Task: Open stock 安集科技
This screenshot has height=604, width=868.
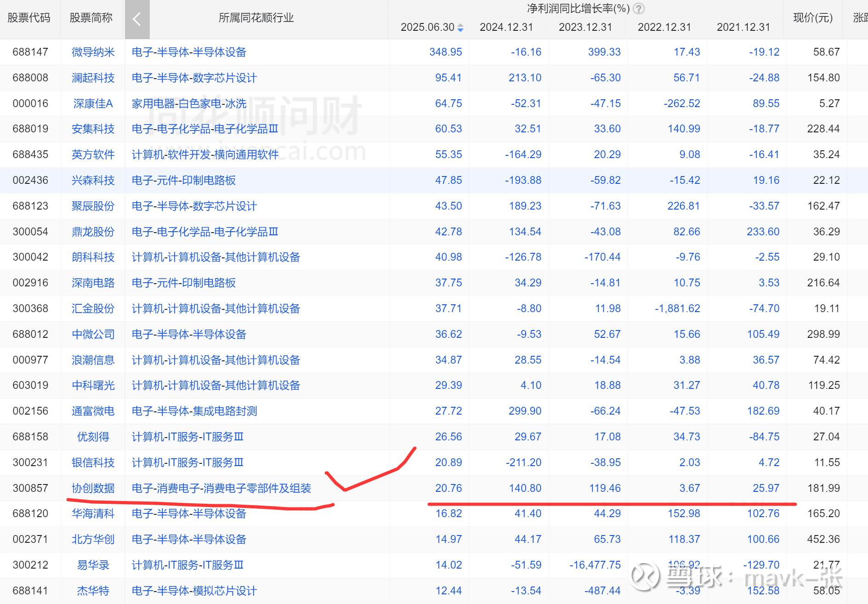Action: (93, 129)
